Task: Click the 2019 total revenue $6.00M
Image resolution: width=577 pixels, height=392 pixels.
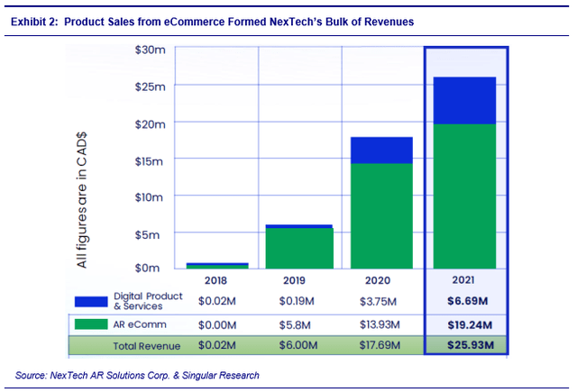Action: 298,345
